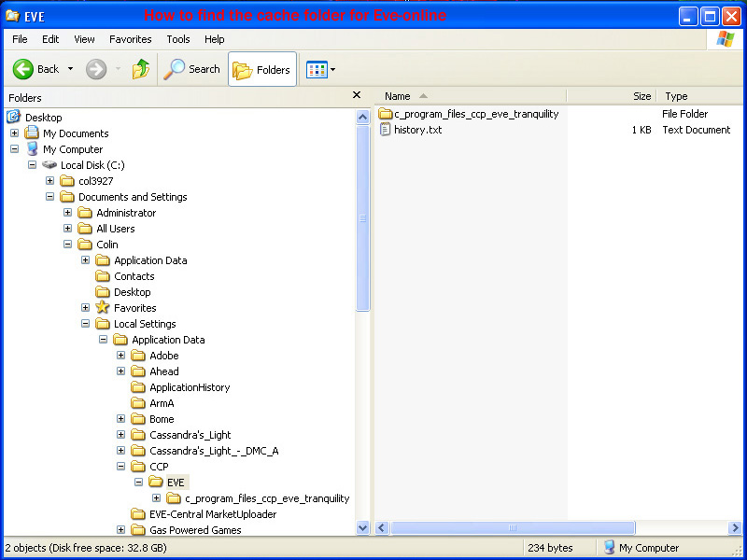The height and width of the screenshot is (560, 747).
Task: Click the folder tree vertical scroll thumb
Action: (x=362, y=218)
